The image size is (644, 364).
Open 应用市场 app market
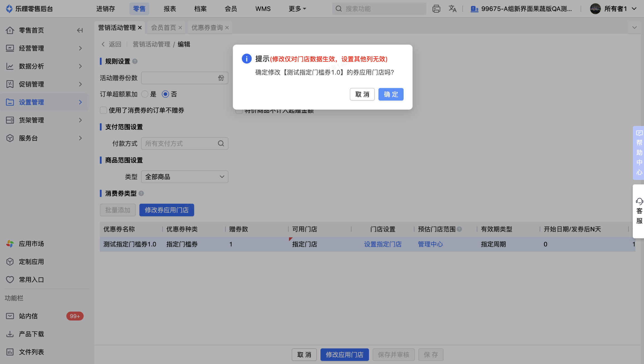(x=31, y=244)
